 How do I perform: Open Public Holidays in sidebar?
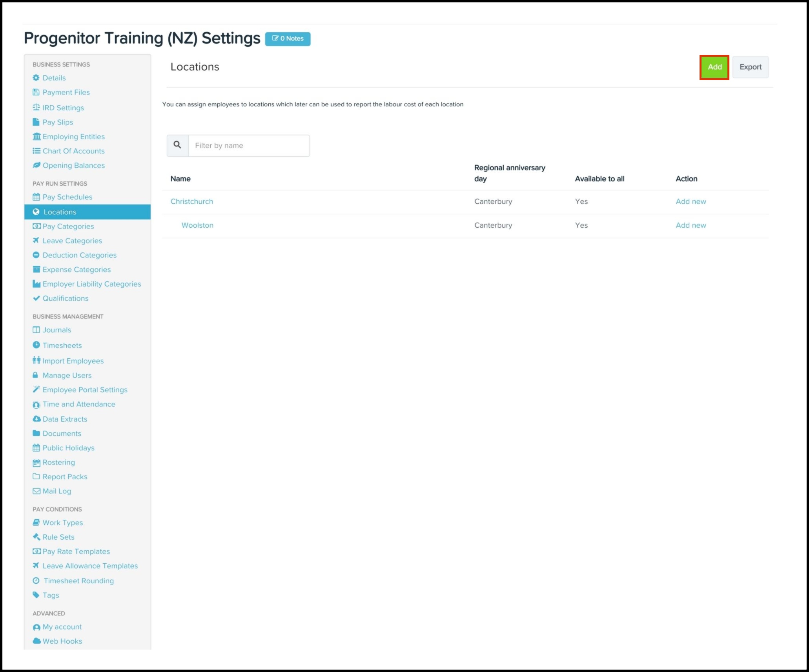[68, 448]
